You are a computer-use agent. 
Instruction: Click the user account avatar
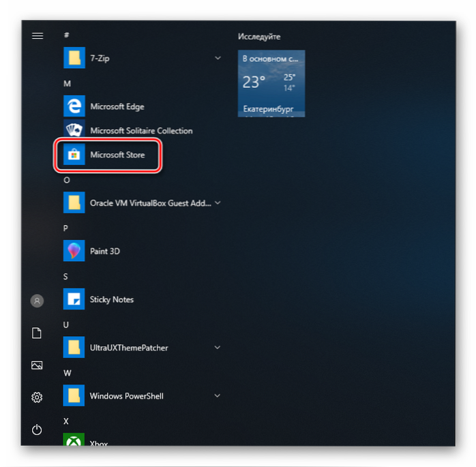(37, 301)
